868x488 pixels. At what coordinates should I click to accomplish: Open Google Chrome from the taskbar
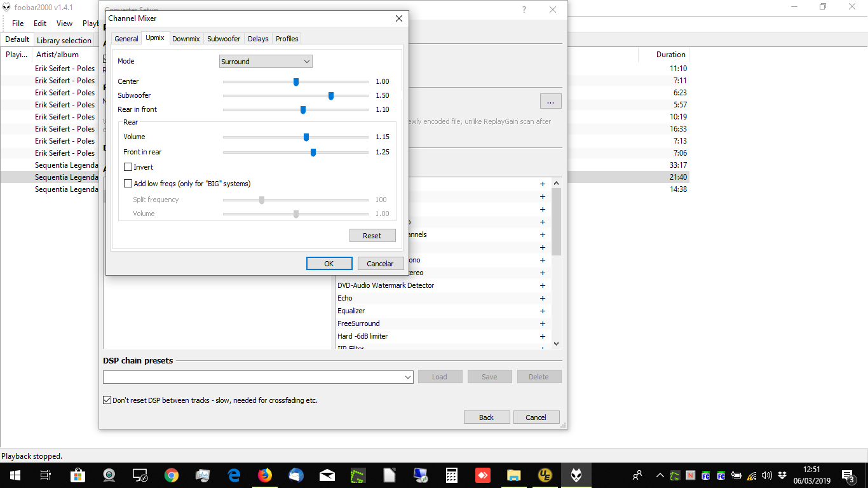tap(171, 475)
